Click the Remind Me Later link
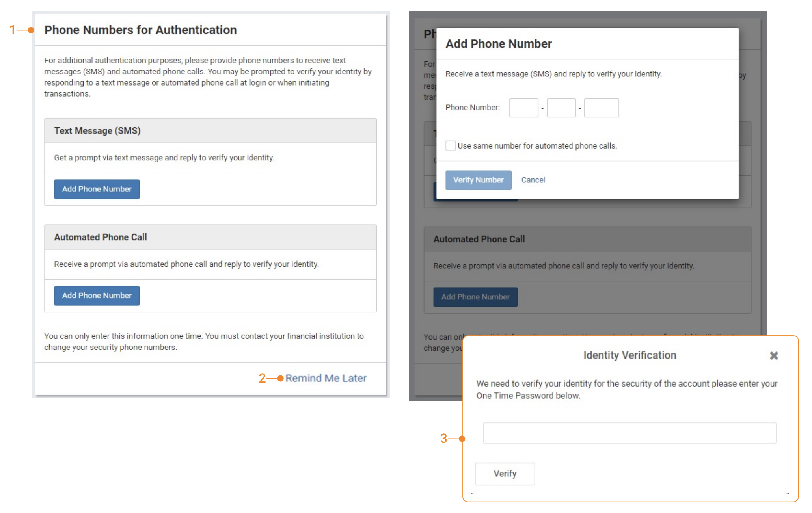 [x=326, y=378]
